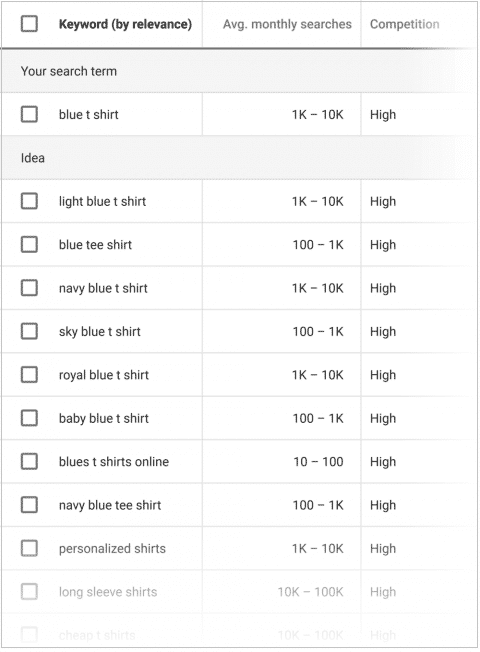Viewport: 480px width, 652px height.
Task: Check the 'personalized shirts' checkbox
Action: pos(29,548)
